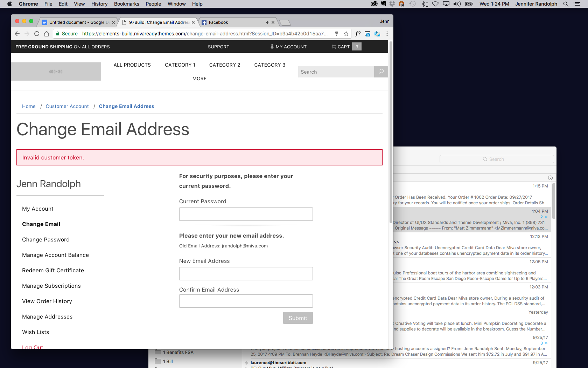The width and height of the screenshot is (588, 368).
Task: Switch to the Untitled document Google Docs tab
Action: (x=78, y=22)
